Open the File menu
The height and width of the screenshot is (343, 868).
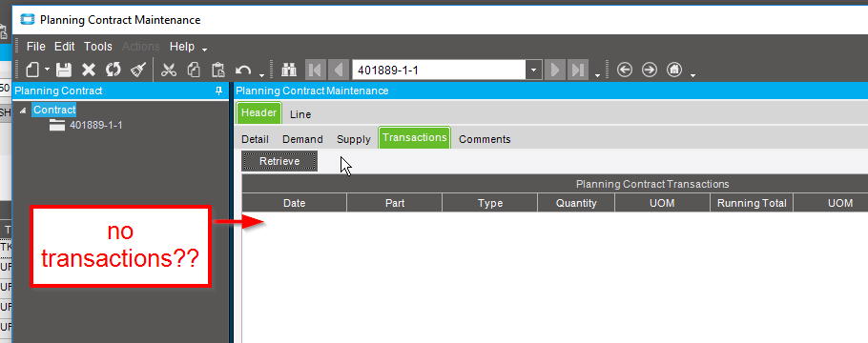36,47
